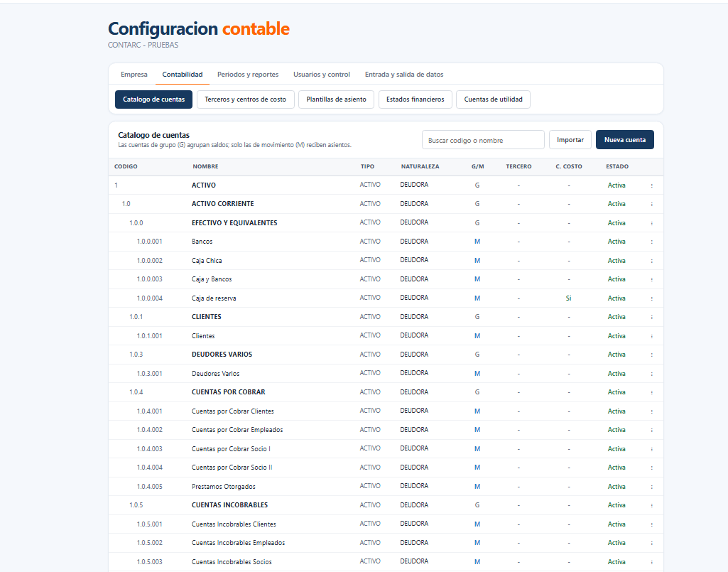Switch to Periodos y reportes tab

tap(248, 75)
